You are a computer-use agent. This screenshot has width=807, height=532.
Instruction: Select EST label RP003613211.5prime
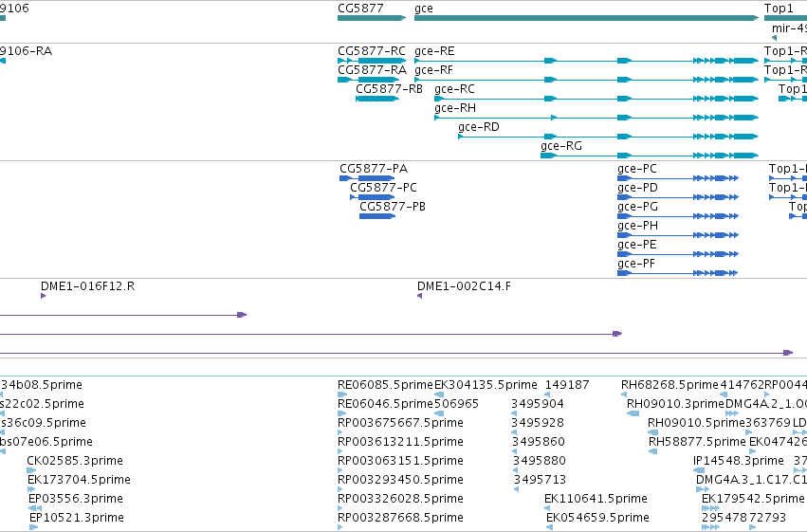pyautogui.click(x=400, y=442)
